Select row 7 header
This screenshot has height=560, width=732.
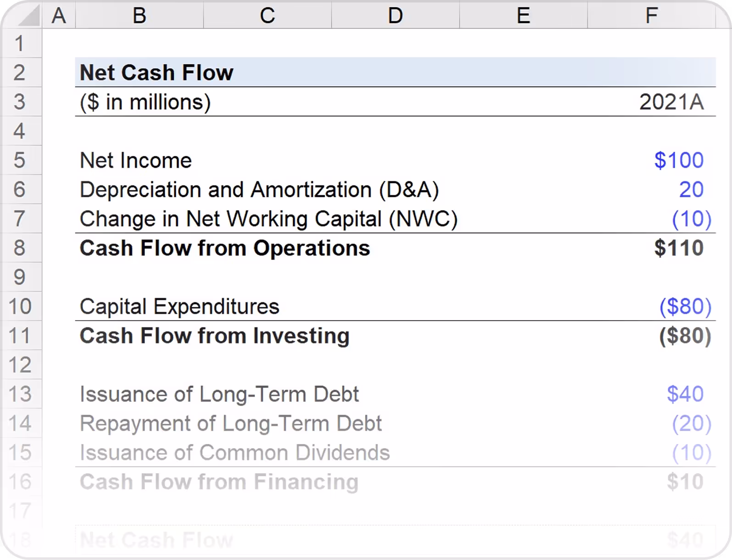[x=21, y=219]
